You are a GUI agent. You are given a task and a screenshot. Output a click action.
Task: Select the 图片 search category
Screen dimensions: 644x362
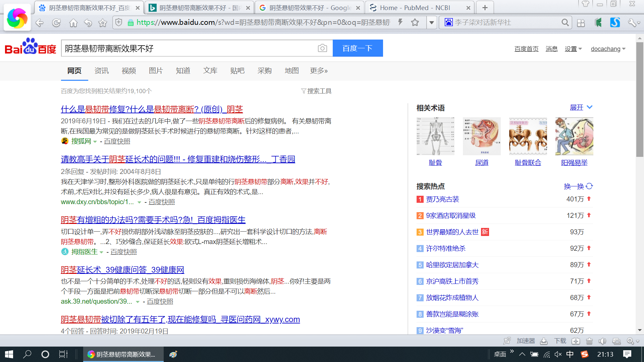pyautogui.click(x=156, y=71)
